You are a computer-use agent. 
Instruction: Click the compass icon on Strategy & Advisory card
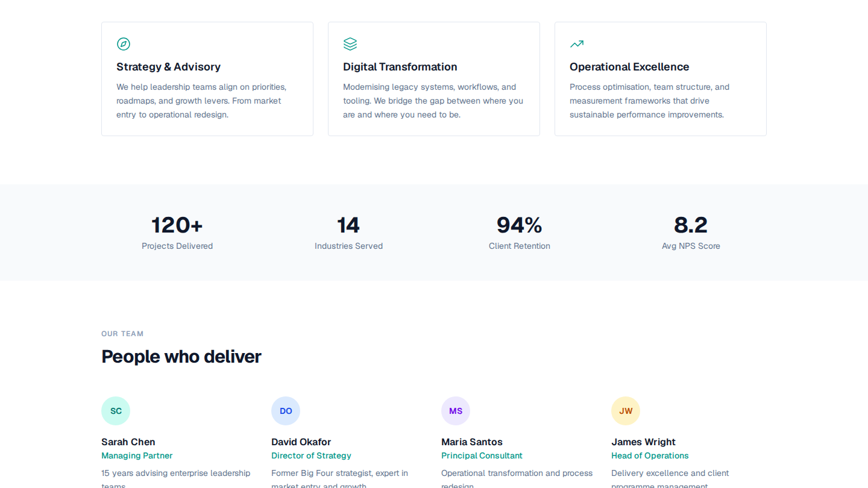124,43
